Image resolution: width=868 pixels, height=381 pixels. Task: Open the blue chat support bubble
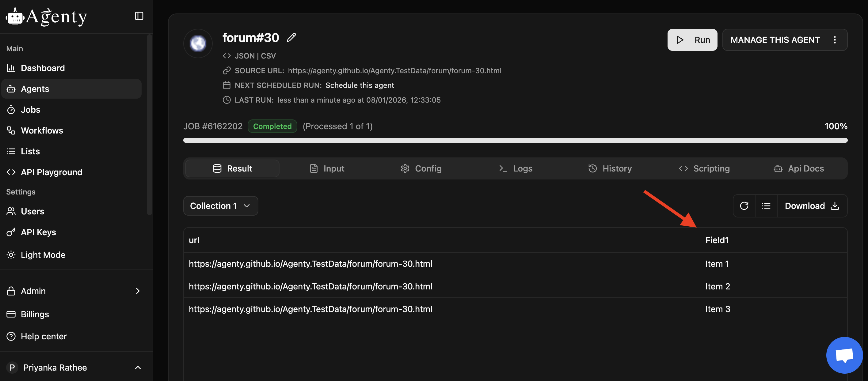(x=844, y=355)
